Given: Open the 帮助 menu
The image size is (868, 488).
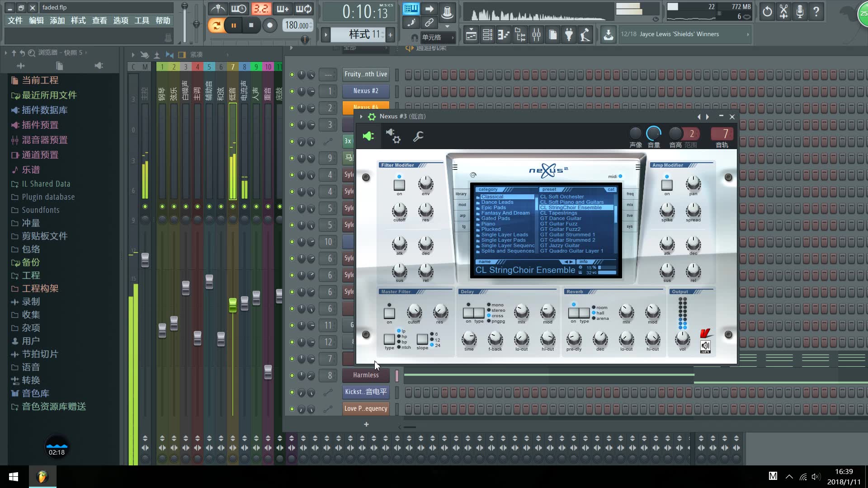Looking at the screenshot, I should click(x=163, y=20).
